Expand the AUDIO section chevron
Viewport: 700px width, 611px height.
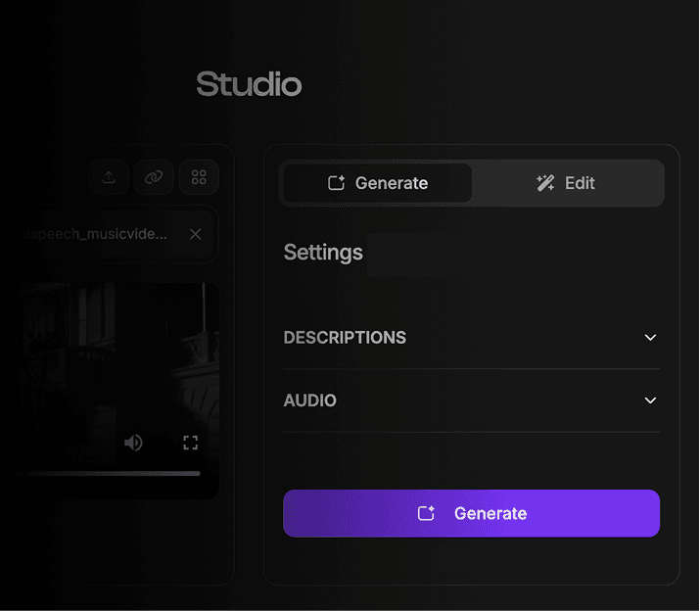(650, 400)
